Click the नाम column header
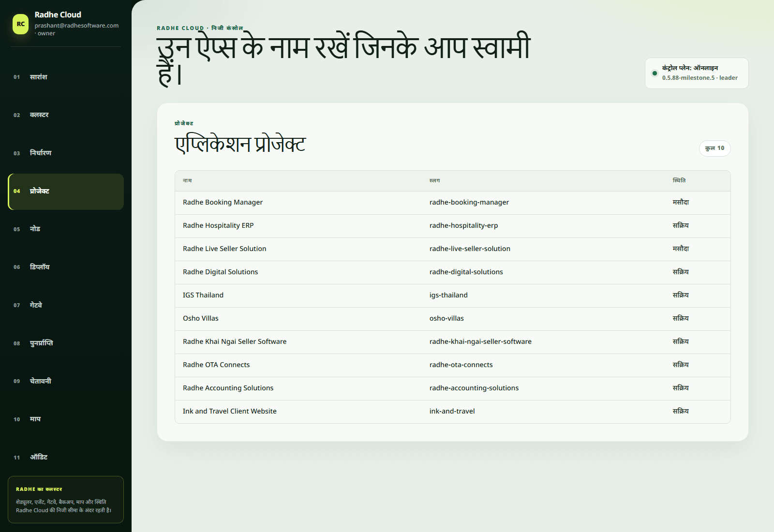 [x=187, y=181]
